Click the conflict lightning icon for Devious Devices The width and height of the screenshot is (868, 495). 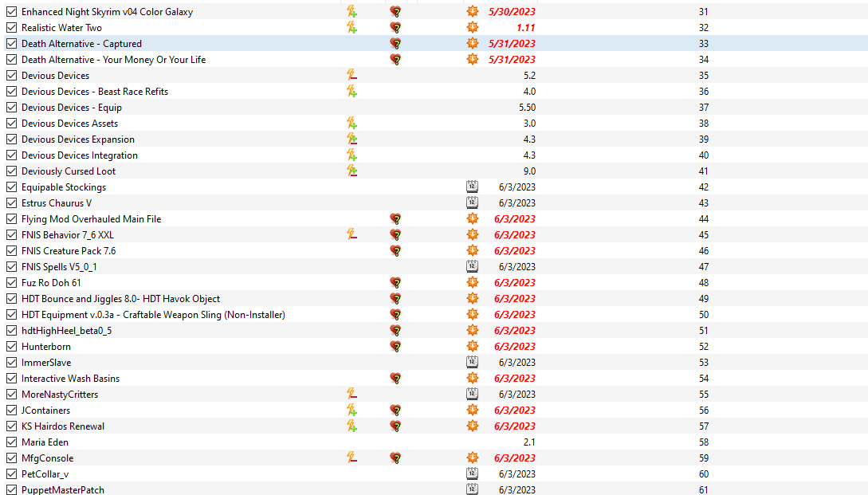coord(352,75)
